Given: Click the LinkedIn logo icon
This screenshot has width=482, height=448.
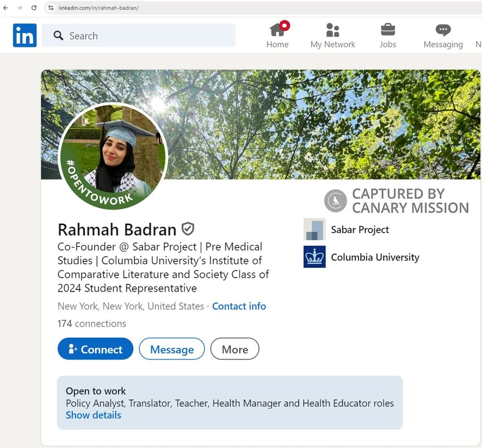Looking at the screenshot, I should tap(24, 36).
